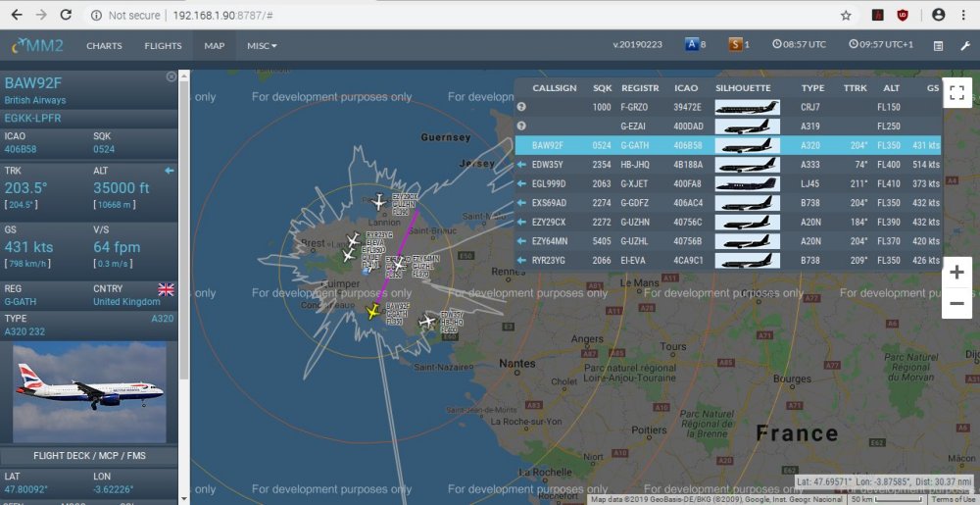Close the BAW92F detail panel
The image size is (980, 505).
click(171, 76)
